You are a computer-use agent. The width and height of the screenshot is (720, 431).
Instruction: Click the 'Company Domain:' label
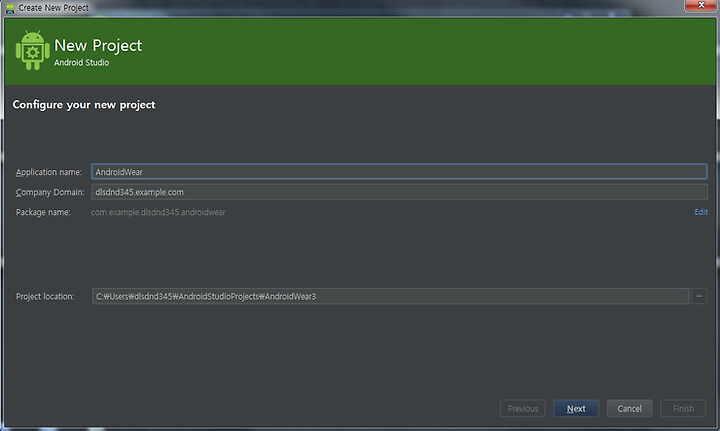50,192
